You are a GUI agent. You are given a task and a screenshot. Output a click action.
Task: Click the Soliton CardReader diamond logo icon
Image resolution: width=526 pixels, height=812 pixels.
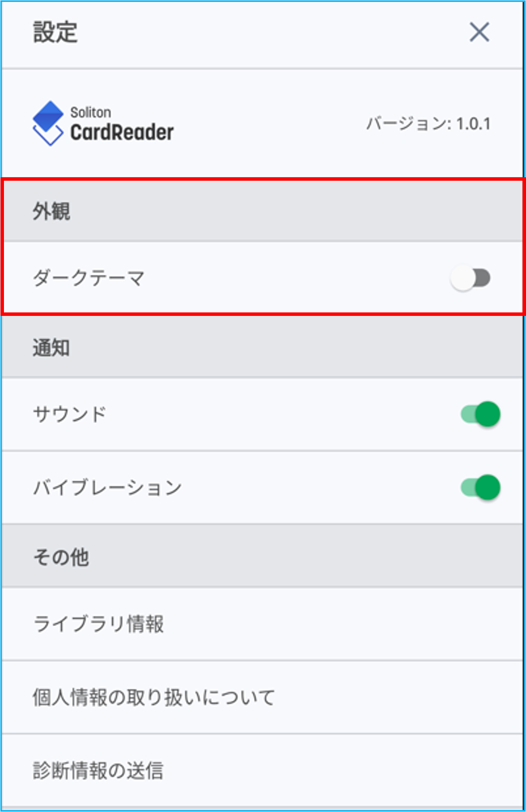point(48,123)
